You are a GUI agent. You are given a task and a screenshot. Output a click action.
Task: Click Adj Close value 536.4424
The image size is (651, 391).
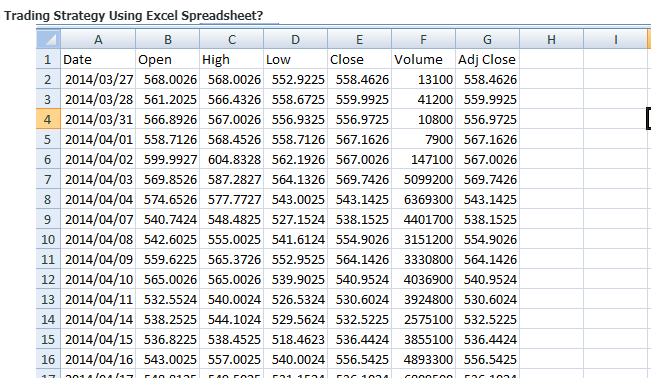pos(487,339)
